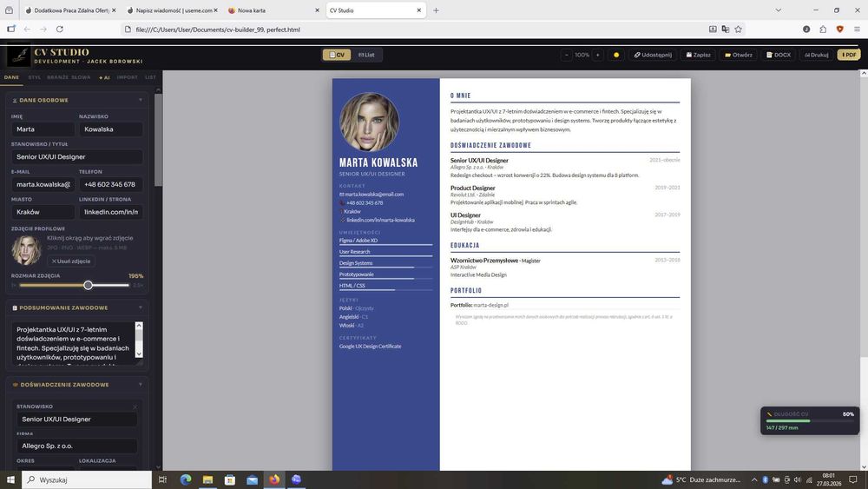Open the browser extensions puzzle icon
This screenshot has height=489, width=868.
coord(823,30)
